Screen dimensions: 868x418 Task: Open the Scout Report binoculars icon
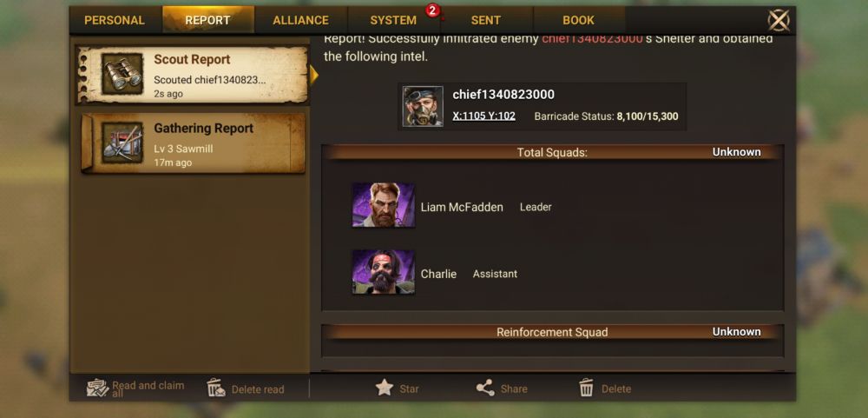coord(122,74)
